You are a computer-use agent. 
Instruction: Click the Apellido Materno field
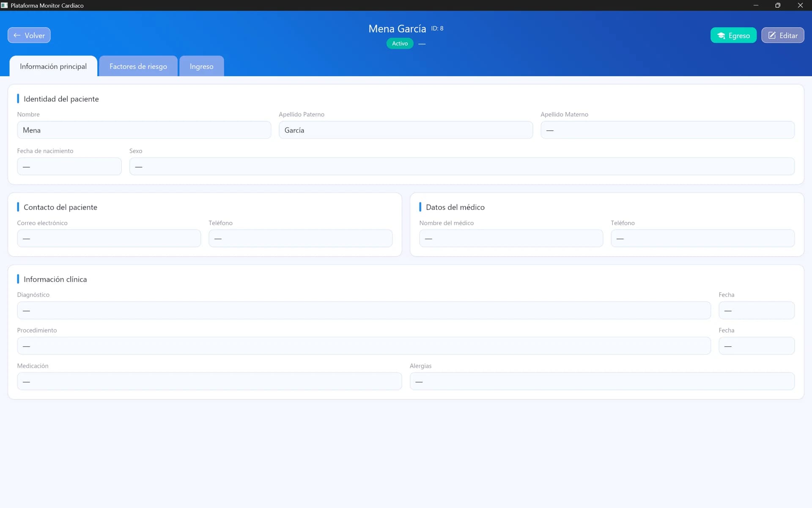[x=667, y=130]
